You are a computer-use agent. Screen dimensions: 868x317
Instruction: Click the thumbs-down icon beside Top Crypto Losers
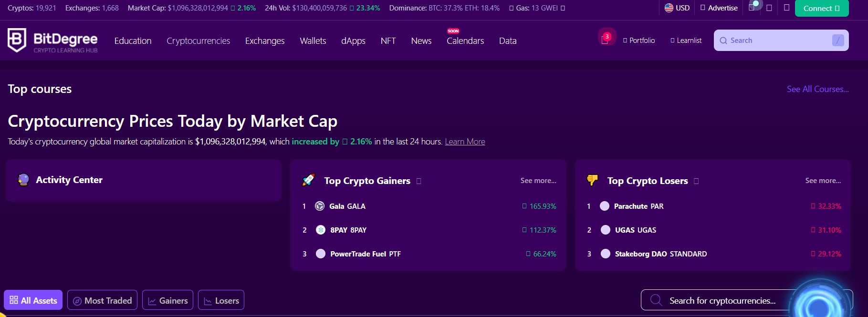[x=592, y=180]
